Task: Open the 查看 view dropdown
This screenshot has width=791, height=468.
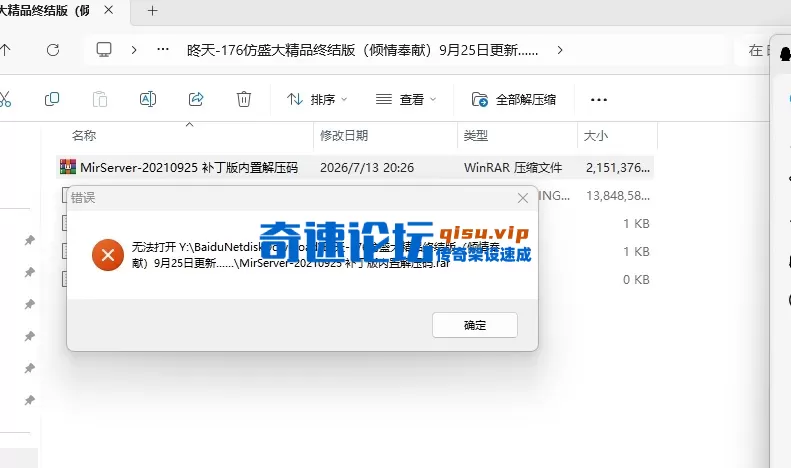Action: point(406,100)
